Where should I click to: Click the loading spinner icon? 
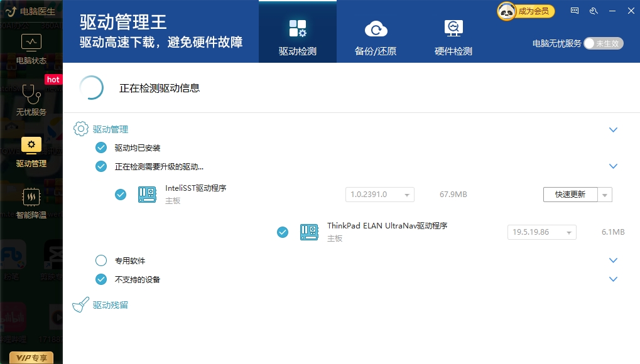tap(92, 88)
